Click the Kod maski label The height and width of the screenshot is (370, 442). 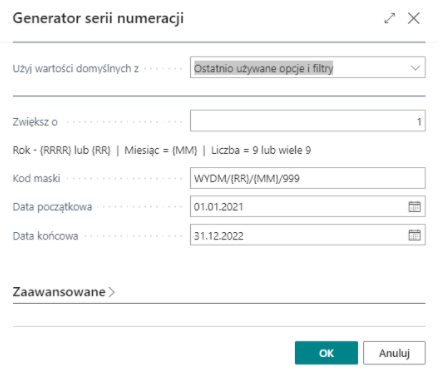point(36,178)
